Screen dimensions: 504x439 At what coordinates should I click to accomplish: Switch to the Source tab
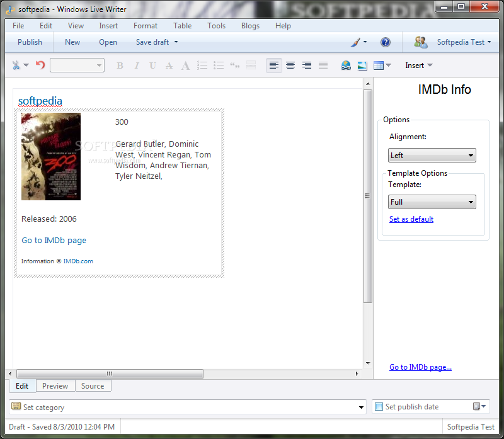click(x=93, y=386)
